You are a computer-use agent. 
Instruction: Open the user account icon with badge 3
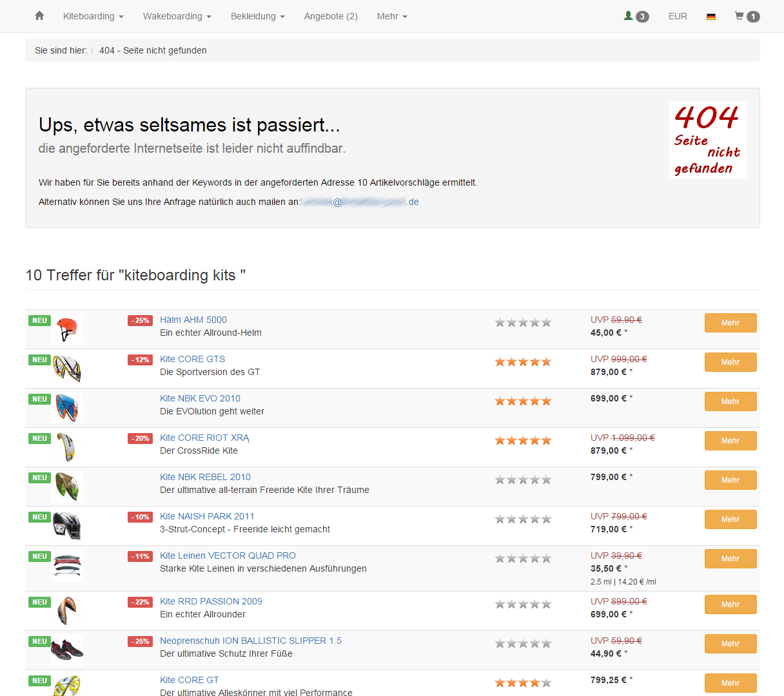636,16
